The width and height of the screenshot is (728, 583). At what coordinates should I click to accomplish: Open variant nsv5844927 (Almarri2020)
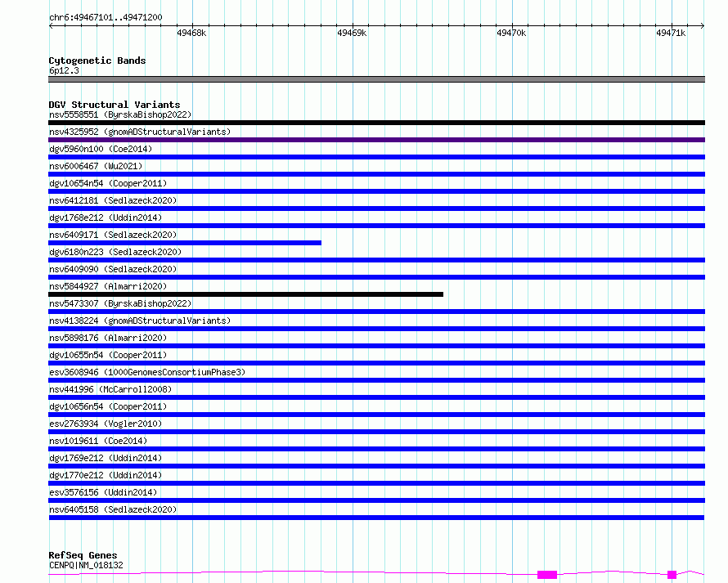[x=108, y=286]
